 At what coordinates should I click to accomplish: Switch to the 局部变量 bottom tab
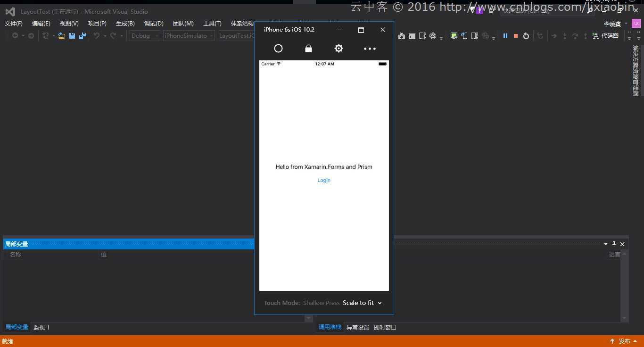[17, 327]
